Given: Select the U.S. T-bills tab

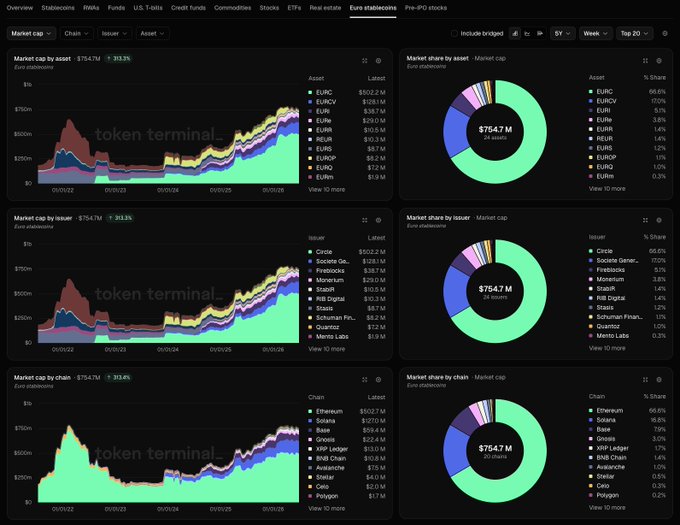Looking at the screenshot, I should coord(148,8).
